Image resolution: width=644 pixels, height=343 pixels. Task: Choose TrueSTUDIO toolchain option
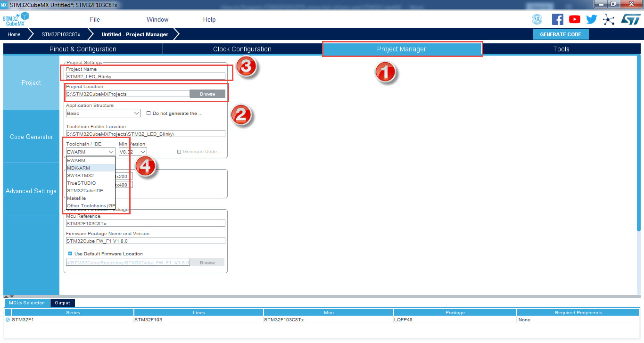pos(91,183)
